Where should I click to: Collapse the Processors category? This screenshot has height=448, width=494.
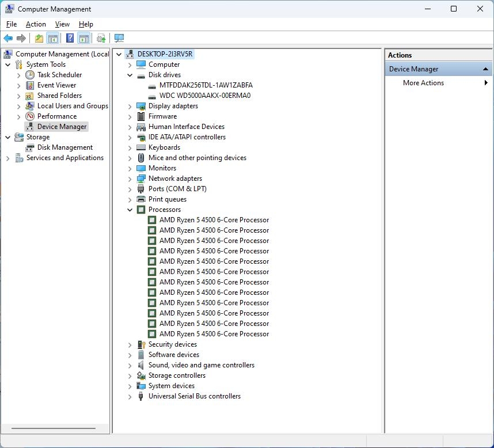pos(130,210)
